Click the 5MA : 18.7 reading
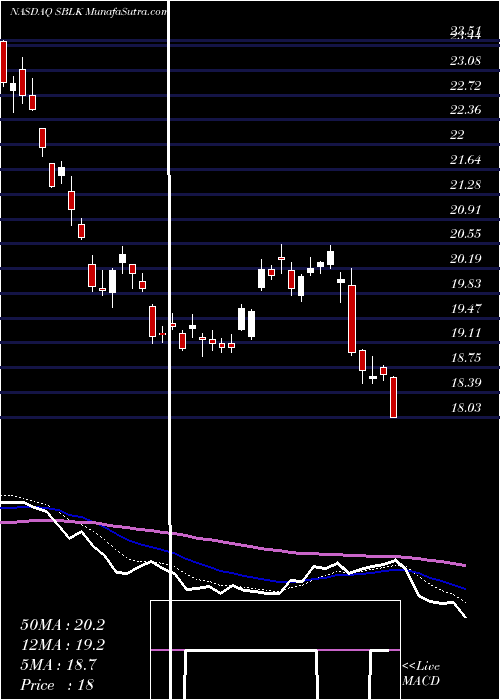The image size is (500, 700). coord(58,665)
